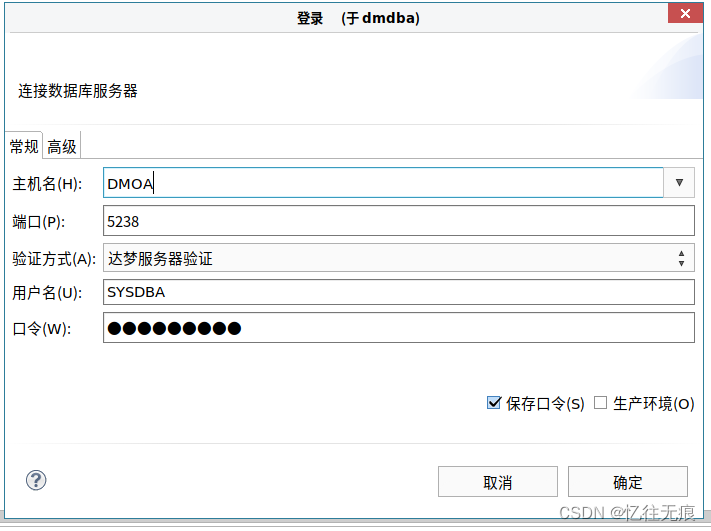Switch to the 常规 tab
Image resolution: width=711 pixels, height=531 pixels.
24,146
